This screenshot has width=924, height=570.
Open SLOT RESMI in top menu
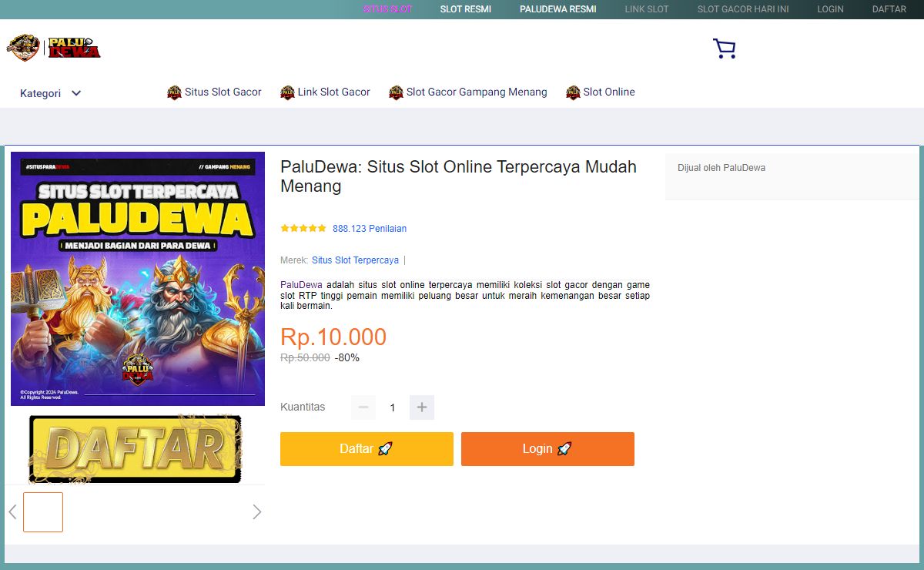[x=466, y=9]
